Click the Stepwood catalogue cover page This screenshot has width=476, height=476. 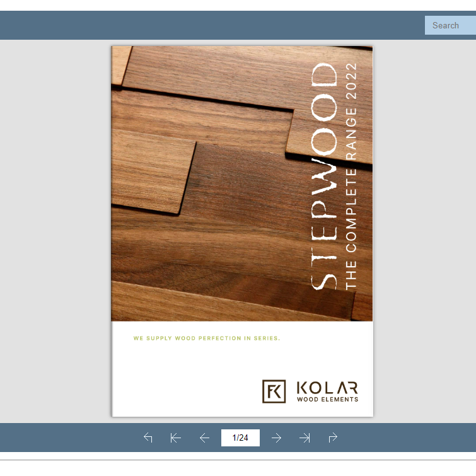point(242,231)
